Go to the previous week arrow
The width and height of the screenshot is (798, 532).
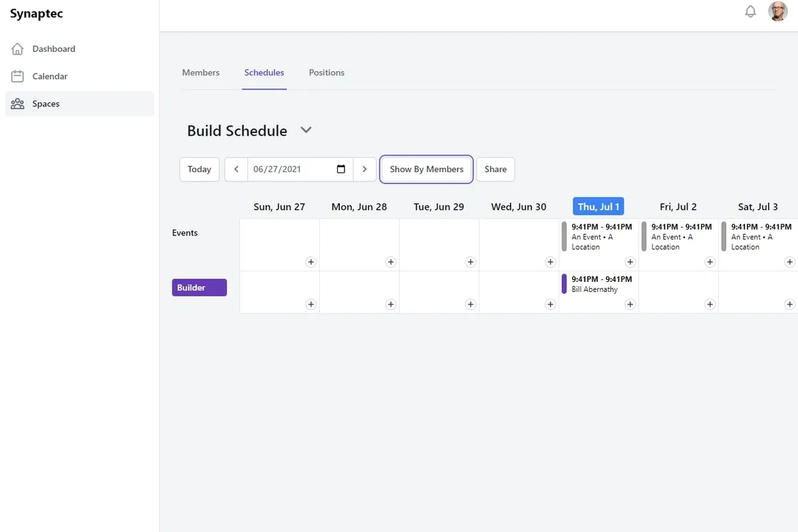(x=236, y=169)
